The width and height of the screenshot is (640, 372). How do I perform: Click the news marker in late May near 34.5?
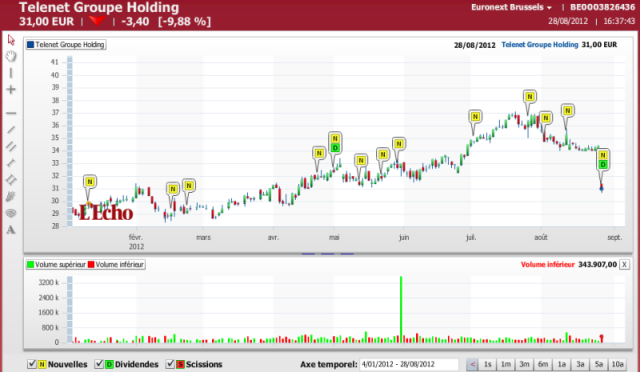point(399,144)
